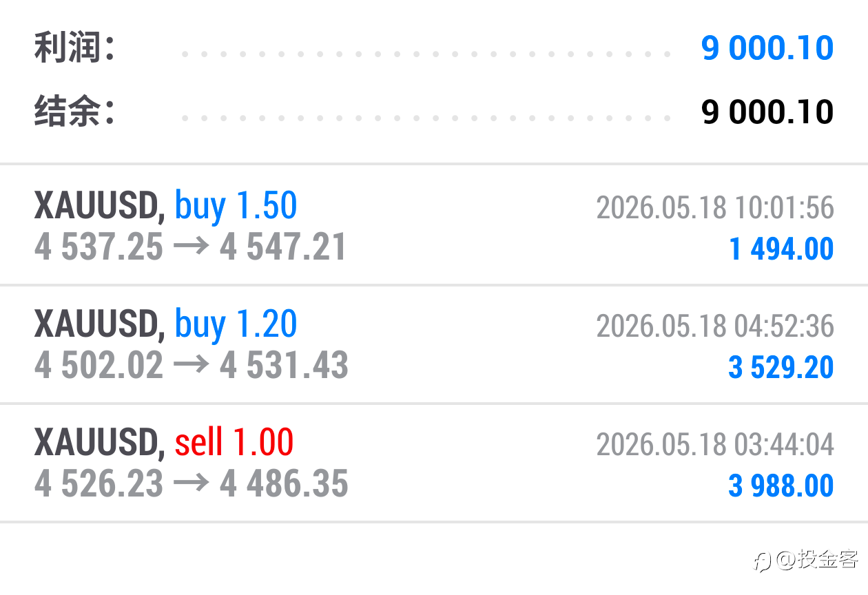Click the 利润 profit value 9 000.10
The width and height of the screenshot is (868, 595).
tap(767, 48)
